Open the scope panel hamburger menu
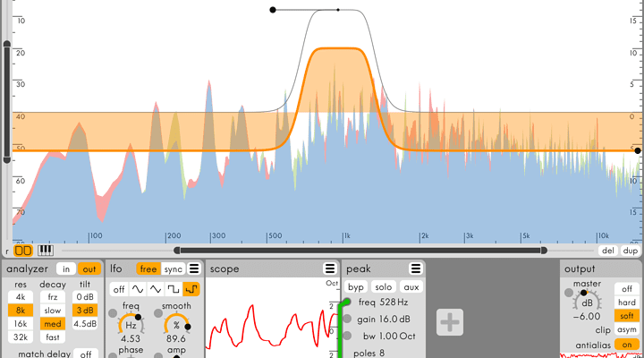The image size is (644, 358). coord(329,268)
